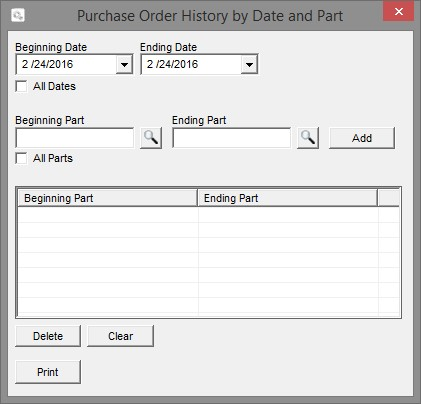Select the Beginning Date text value
The height and width of the screenshot is (404, 421).
(x=48, y=64)
